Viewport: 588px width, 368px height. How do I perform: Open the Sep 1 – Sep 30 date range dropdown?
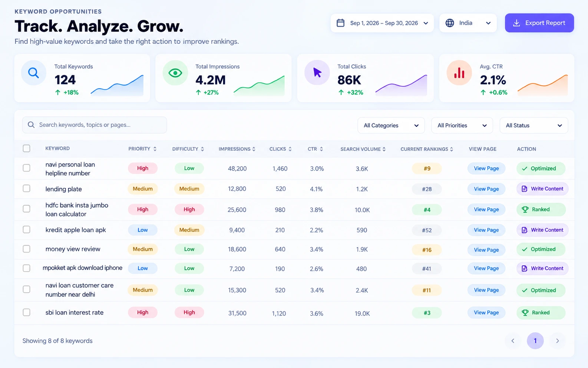click(x=382, y=23)
